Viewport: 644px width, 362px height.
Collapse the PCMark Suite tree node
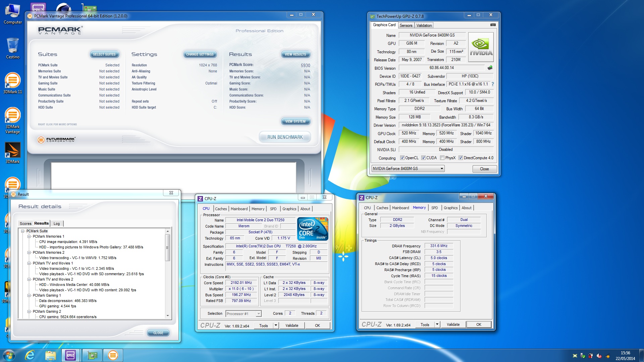pyautogui.click(x=23, y=231)
